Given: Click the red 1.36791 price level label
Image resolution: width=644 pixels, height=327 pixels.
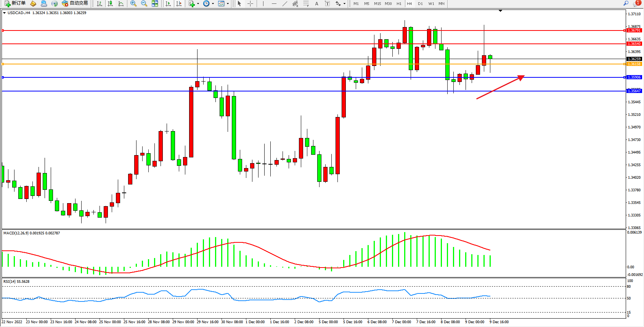Looking at the screenshot, I should click(x=634, y=30).
